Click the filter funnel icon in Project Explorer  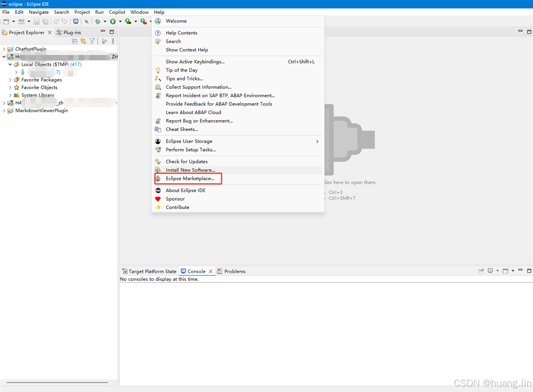tap(92, 41)
